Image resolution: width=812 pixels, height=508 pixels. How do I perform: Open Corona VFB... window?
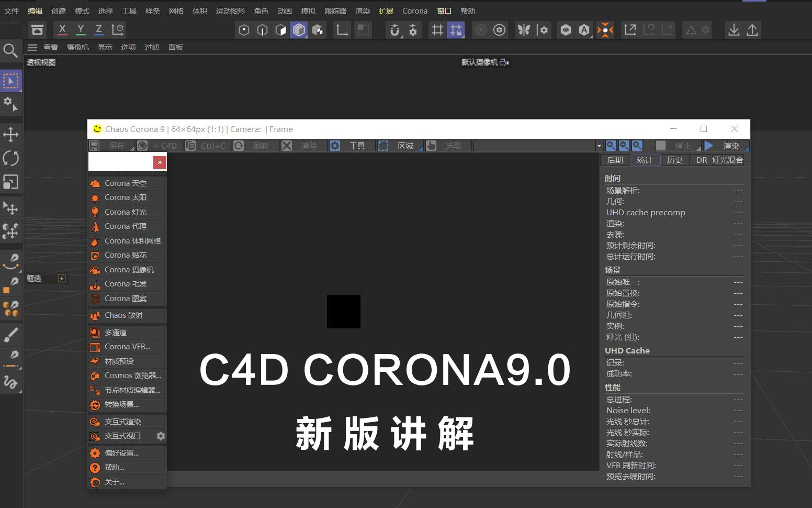click(128, 347)
